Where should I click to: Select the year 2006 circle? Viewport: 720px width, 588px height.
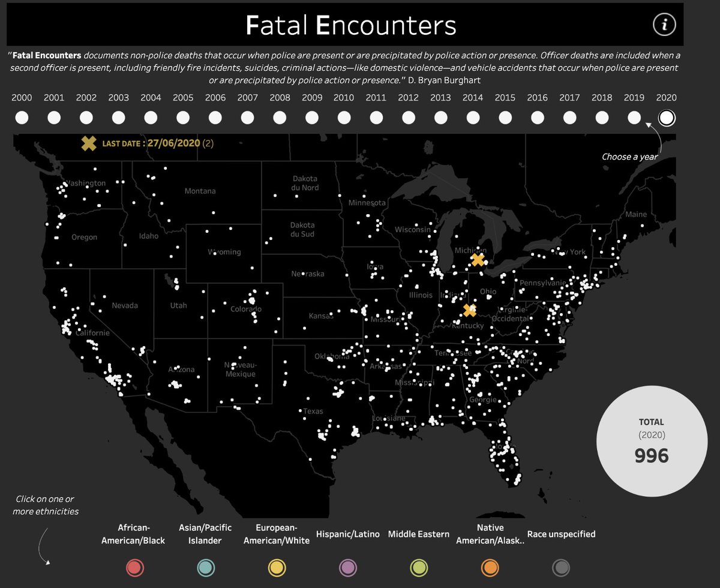[215, 118]
